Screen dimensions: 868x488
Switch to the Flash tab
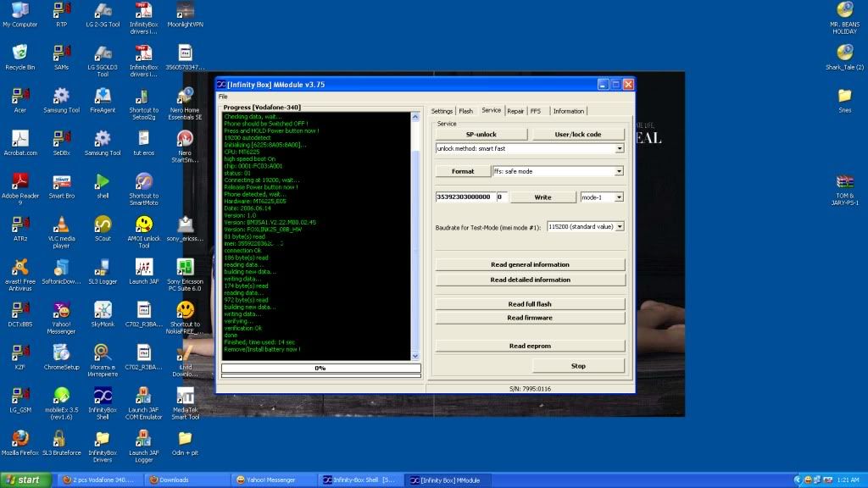pos(466,111)
